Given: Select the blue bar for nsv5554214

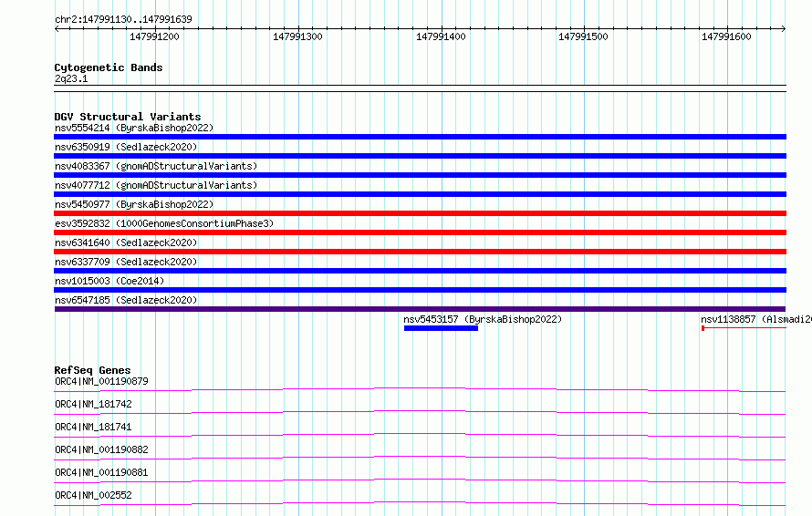Looking at the screenshot, I should 420,137.
